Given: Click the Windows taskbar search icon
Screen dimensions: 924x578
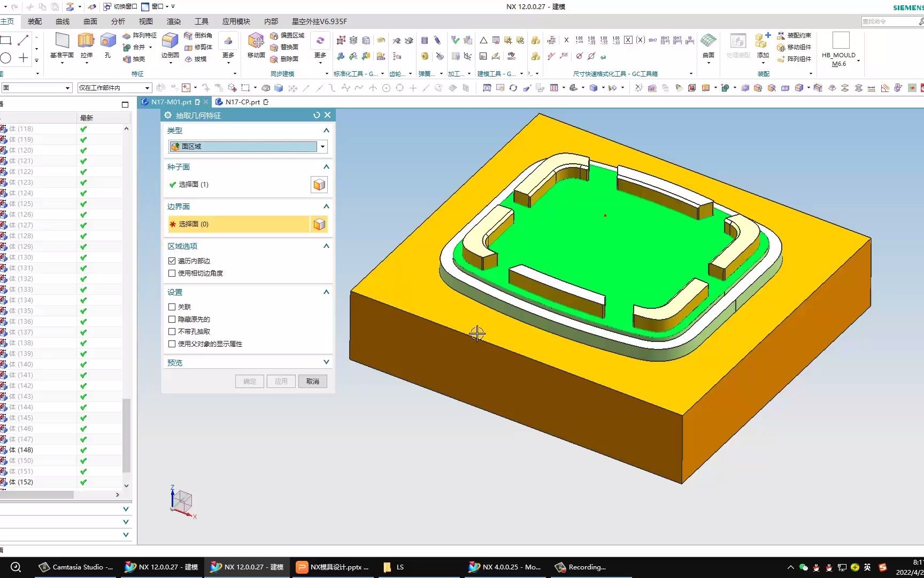Looking at the screenshot, I should click(16, 567).
